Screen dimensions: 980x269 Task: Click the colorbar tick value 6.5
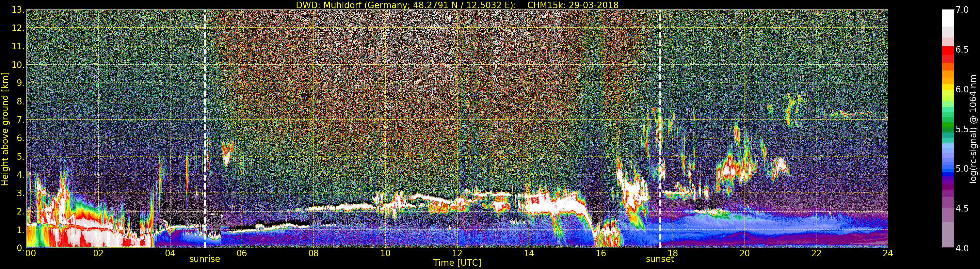point(962,50)
